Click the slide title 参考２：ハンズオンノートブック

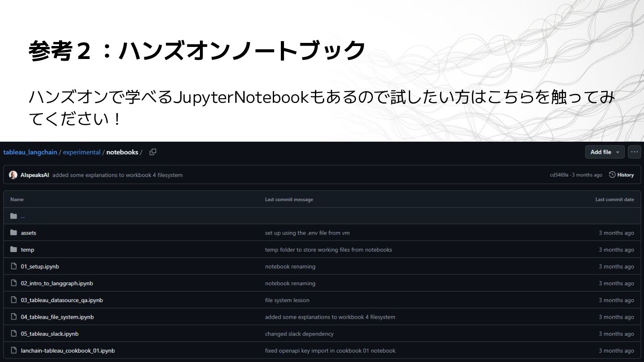tap(197, 51)
